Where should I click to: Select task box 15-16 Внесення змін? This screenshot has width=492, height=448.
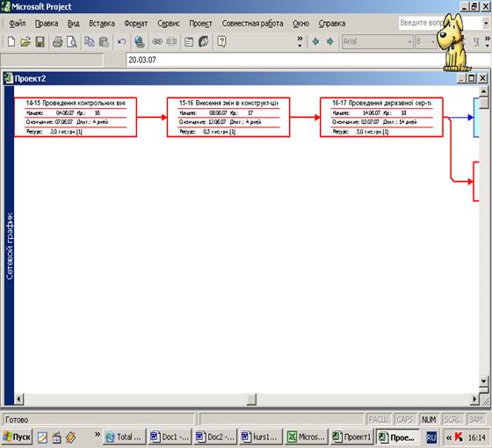[228, 117]
